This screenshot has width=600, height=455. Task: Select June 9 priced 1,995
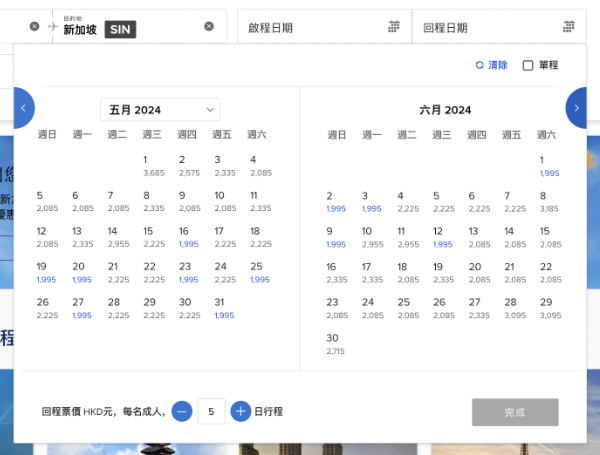336,238
